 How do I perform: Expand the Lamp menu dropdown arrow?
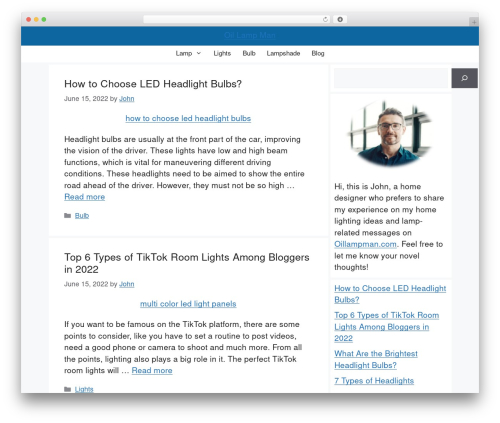click(x=199, y=53)
